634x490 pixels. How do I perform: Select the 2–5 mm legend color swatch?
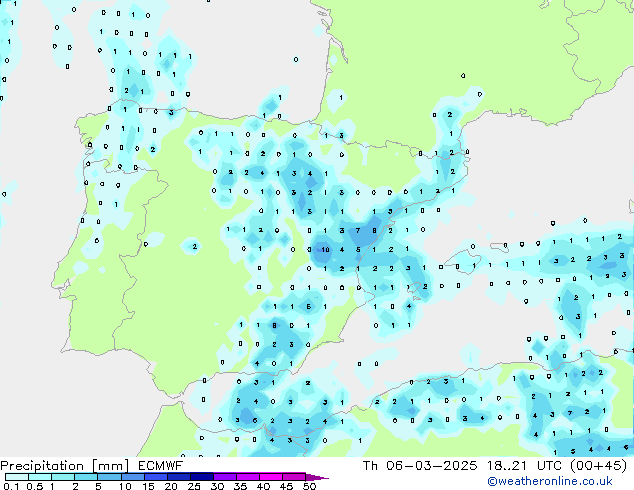[x=86, y=477]
